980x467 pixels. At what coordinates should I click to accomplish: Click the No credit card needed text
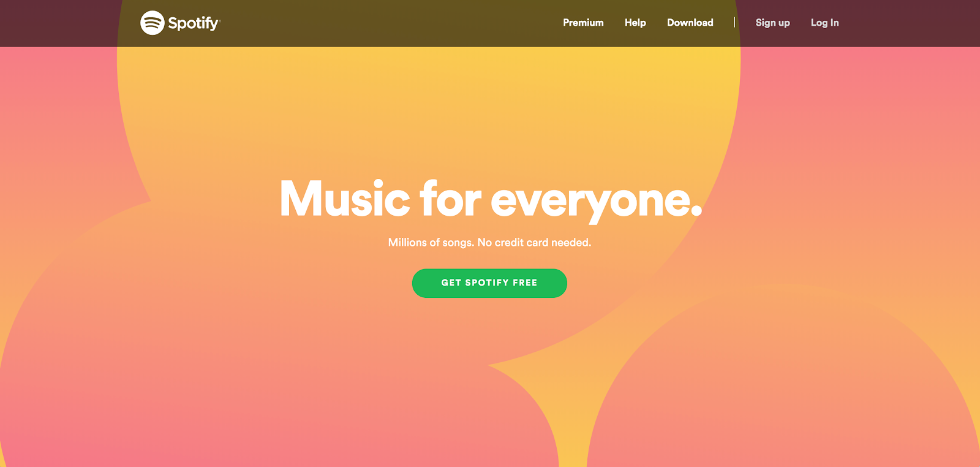point(534,243)
